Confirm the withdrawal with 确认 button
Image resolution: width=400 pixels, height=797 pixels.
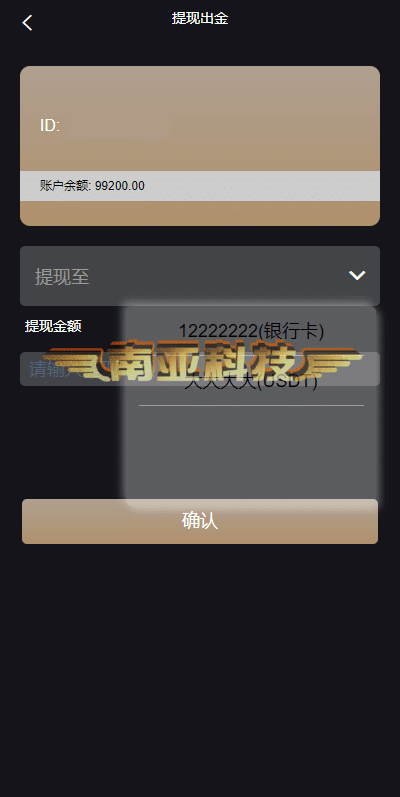[x=200, y=522]
